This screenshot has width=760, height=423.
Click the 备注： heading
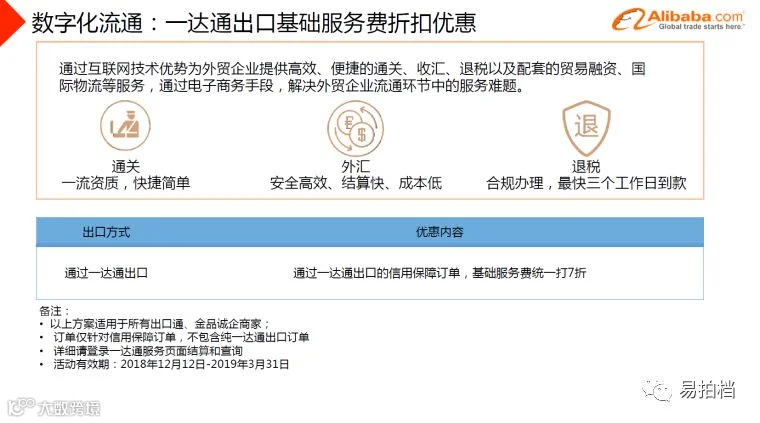click(x=54, y=311)
